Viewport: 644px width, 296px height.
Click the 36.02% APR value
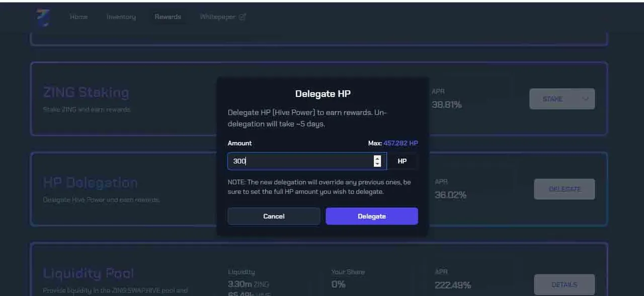point(450,194)
